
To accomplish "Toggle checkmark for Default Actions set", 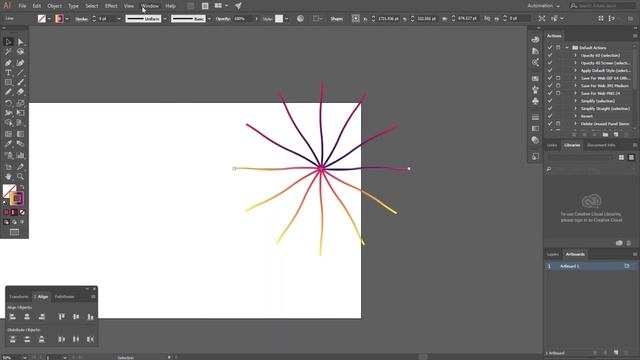I will 550,48.
